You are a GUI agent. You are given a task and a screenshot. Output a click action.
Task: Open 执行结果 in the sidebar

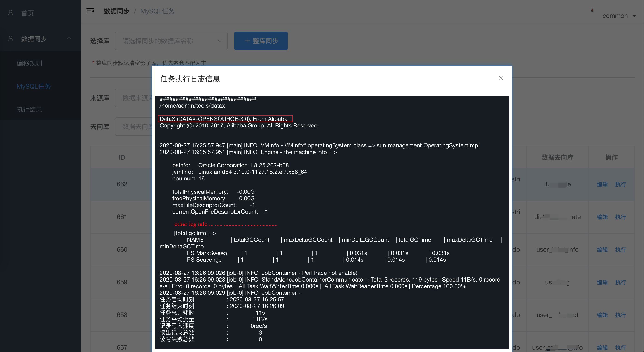pos(29,109)
